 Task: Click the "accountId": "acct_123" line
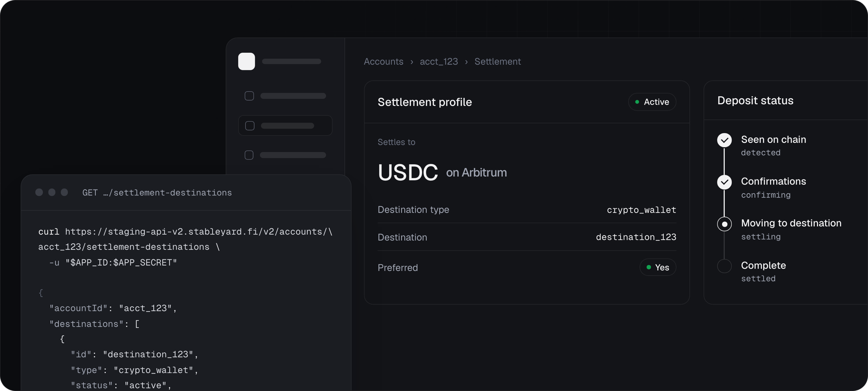113,308
